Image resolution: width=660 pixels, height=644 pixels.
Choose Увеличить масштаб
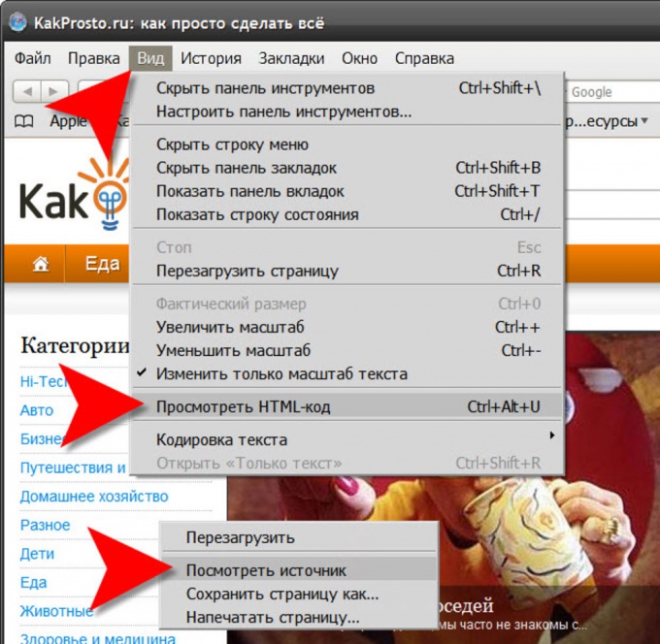coord(347,327)
